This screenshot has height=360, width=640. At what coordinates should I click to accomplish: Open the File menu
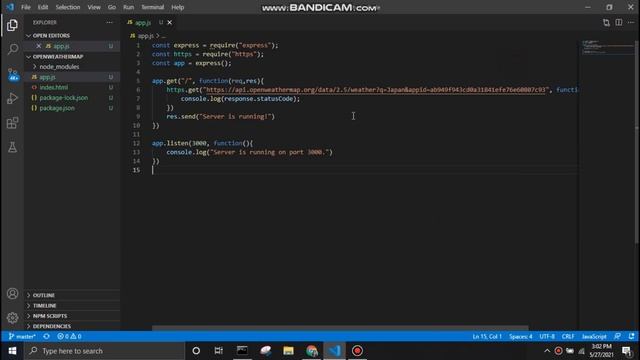point(26,7)
